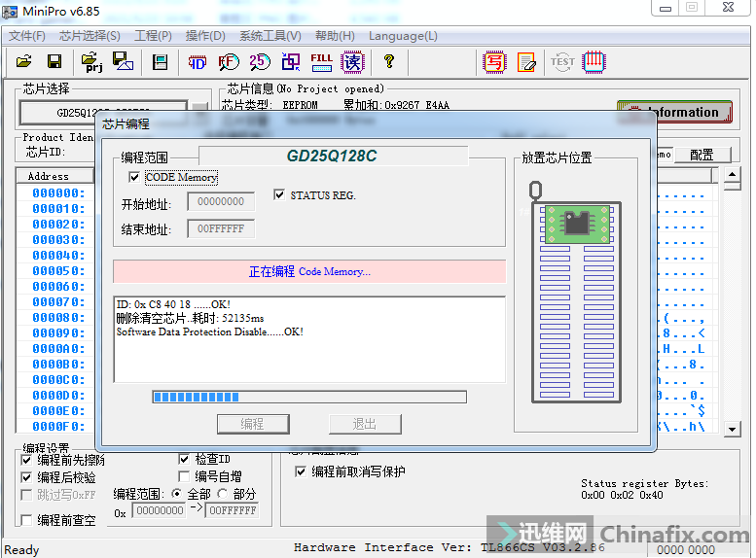Image resolution: width=756 pixels, height=558 pixels.
Task: Toggle serial auto-increment checkbox (编号自增)
Action: click(184, 476)
